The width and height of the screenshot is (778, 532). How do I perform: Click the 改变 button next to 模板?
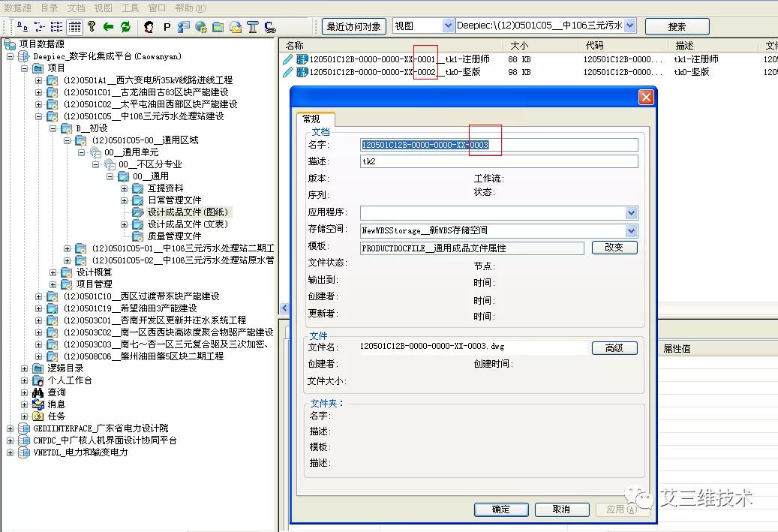pyautogui.click(x=614, y=248)
